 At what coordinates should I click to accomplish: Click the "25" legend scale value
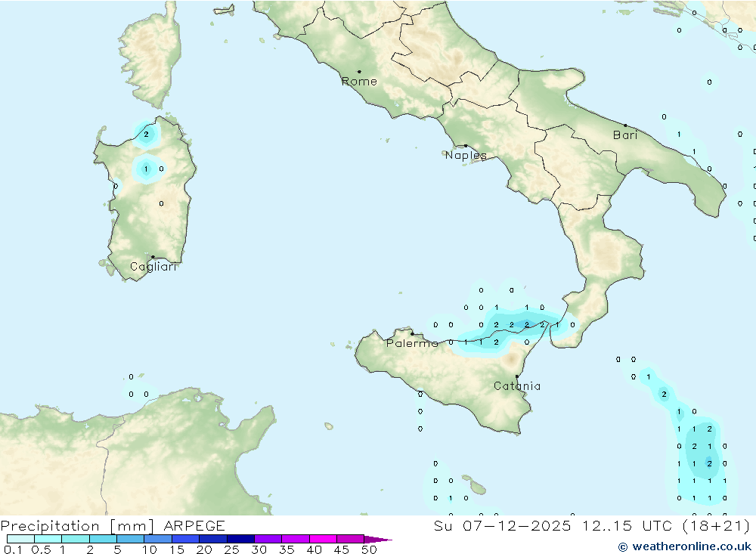coord(231,549)
